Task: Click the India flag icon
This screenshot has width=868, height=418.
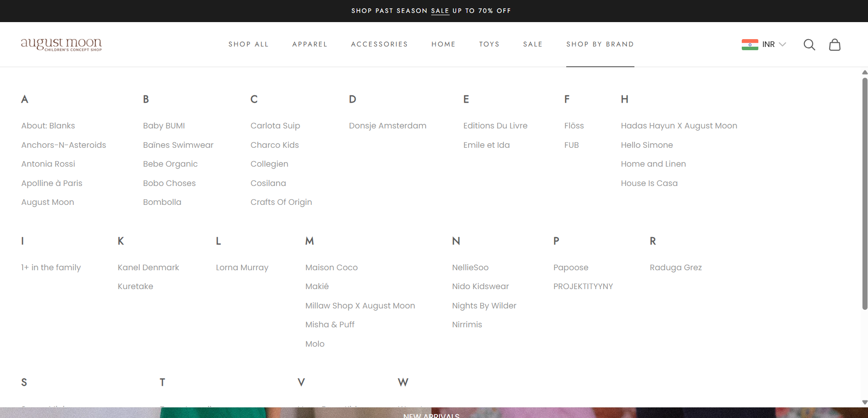Action: (750, 45)
